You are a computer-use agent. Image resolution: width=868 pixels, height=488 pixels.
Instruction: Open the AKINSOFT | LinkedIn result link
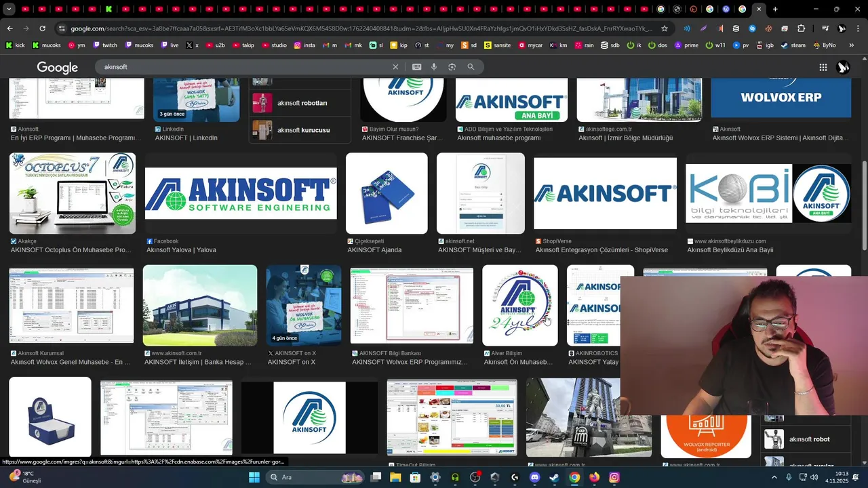coord(186,138)
